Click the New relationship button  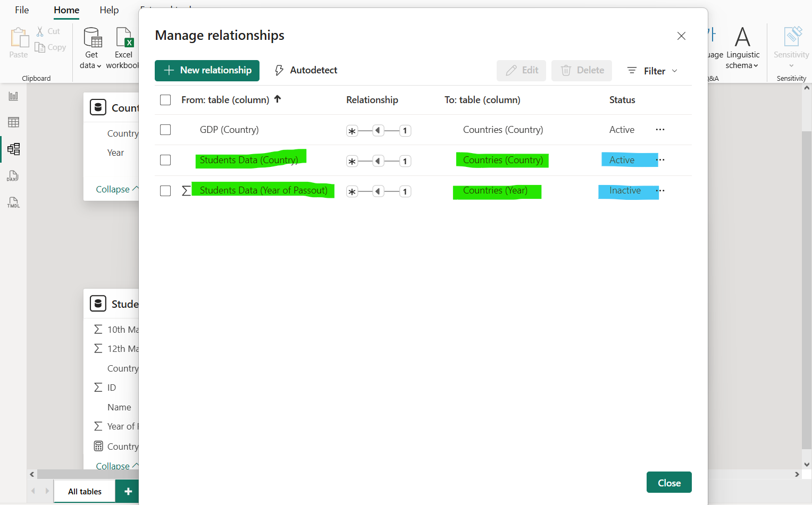tap(207, 70)
